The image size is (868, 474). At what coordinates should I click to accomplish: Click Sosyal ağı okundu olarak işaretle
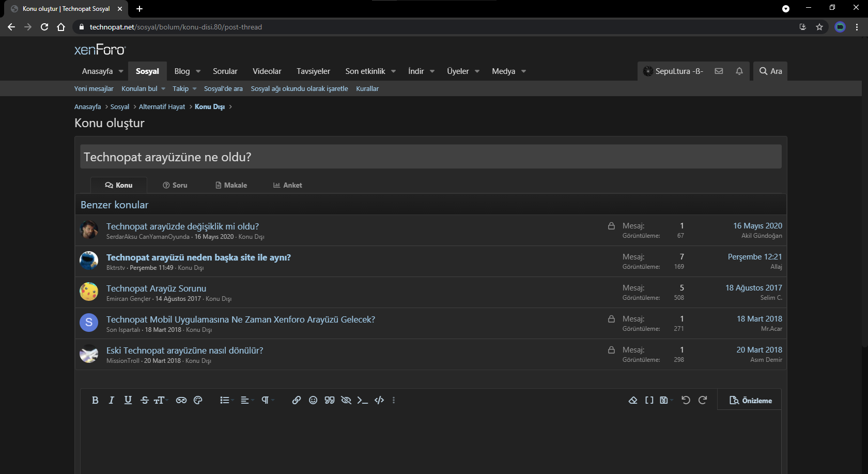point(300,88)
